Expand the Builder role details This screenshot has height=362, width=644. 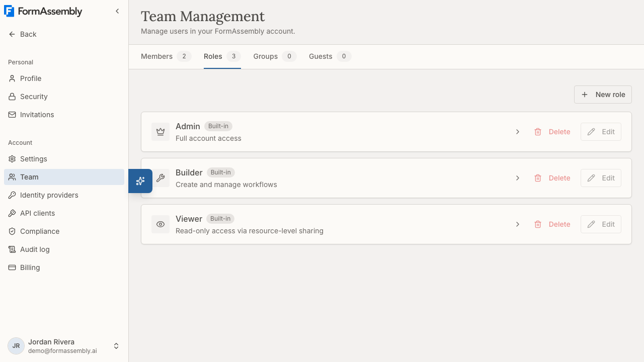point(518,178)
